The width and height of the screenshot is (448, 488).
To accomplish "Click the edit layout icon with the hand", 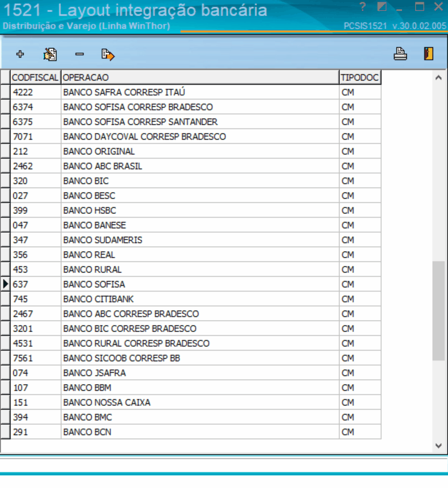I will (x=50, y=55).
